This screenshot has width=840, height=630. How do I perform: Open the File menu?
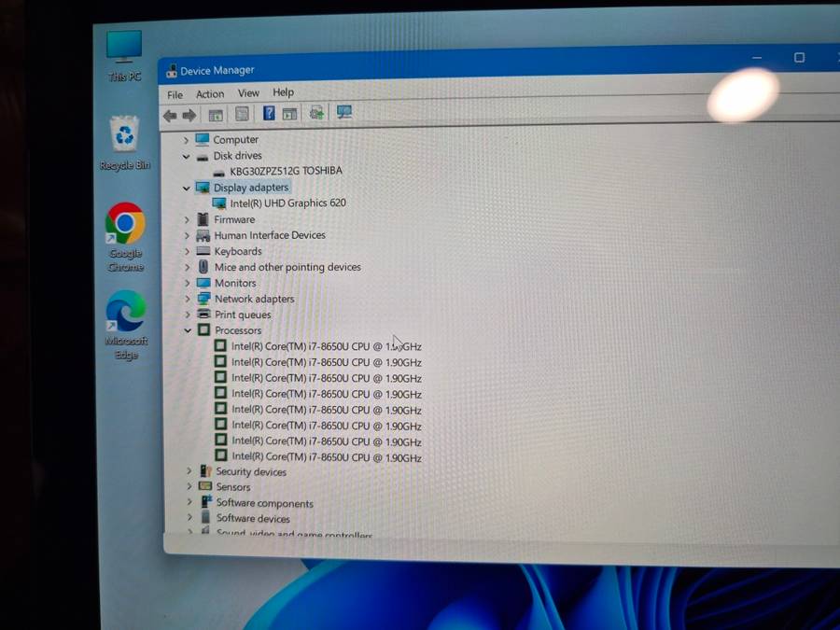coord(175,95)
